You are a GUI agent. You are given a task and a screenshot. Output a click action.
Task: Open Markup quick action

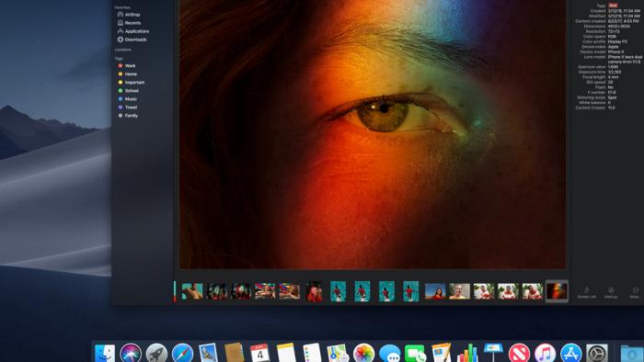[611, 292]
